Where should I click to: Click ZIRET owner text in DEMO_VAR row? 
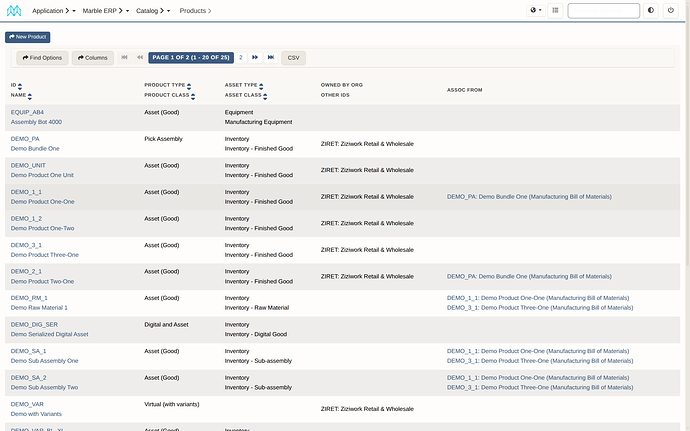[x=367, y=409]
